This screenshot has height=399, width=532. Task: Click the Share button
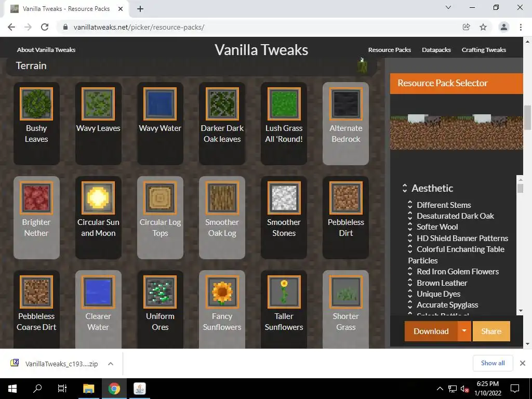pos(491,331)
